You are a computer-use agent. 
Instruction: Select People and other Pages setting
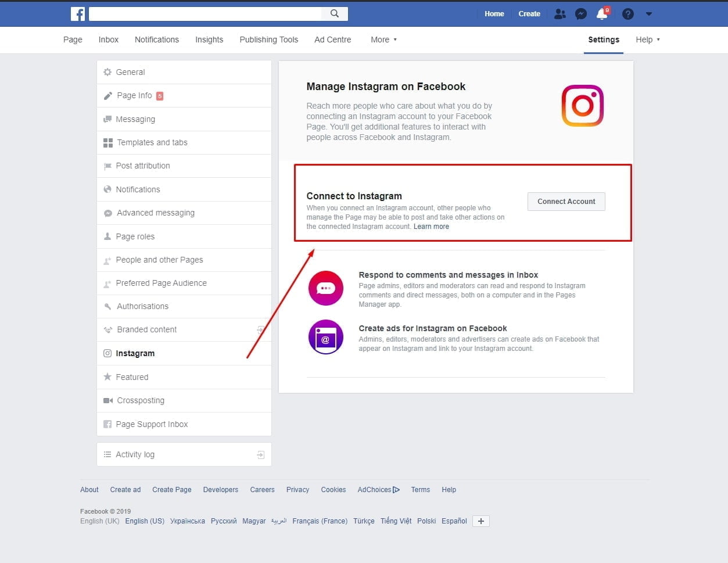pos(184,260)
